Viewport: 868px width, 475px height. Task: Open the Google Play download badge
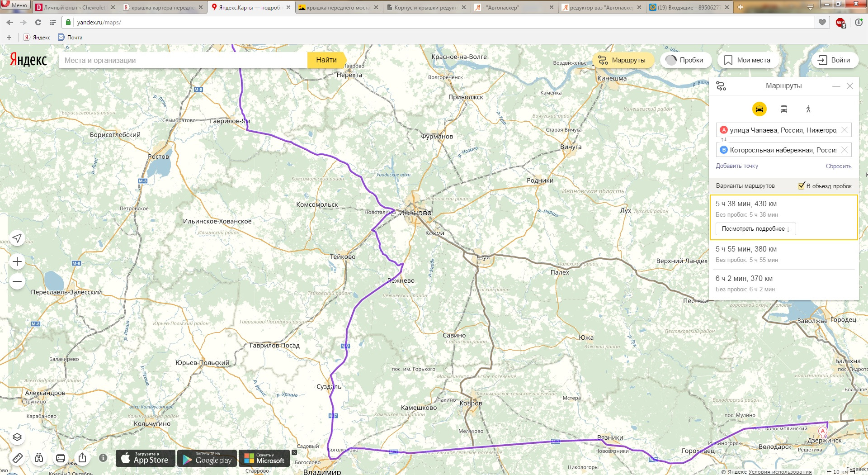(207, 458)
